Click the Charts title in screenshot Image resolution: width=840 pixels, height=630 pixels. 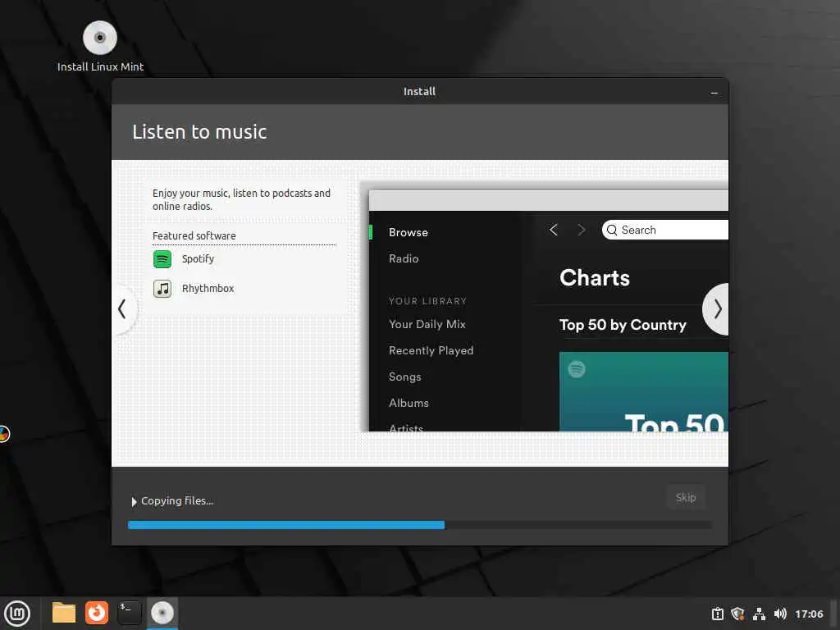click(595, 277)
